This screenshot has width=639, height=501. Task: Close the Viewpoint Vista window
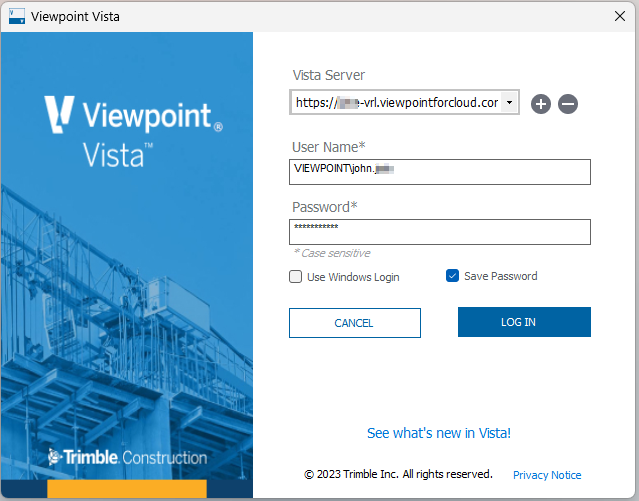pyautogui.click(x=620, y=16)
